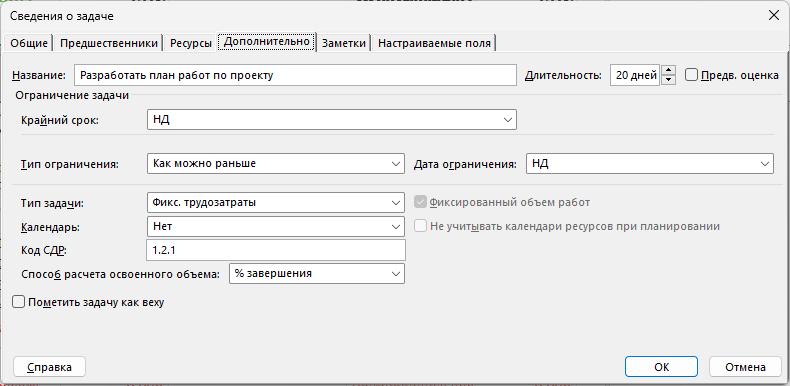Screen dimensions: 790x386
Task: Select the Дополнительно tab
Action: point(267,41)
